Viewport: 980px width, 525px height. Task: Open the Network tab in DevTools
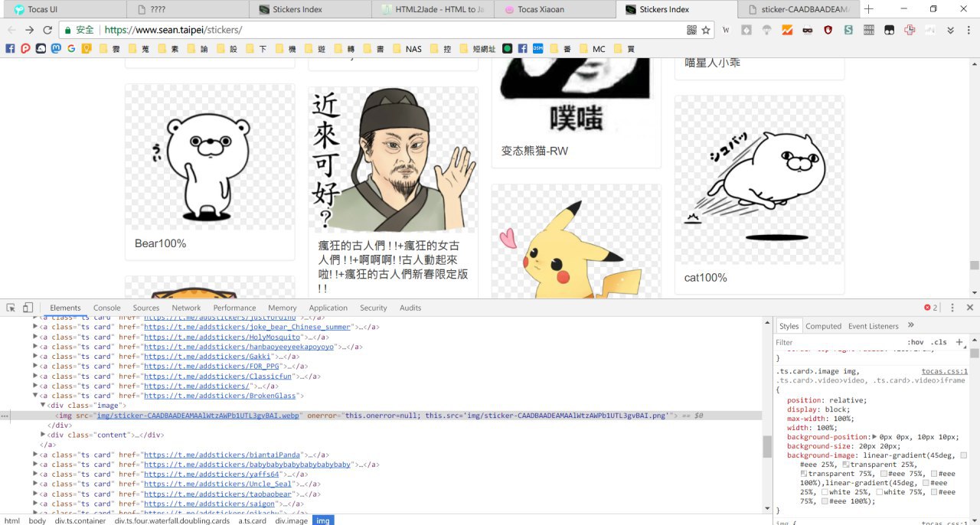point(186,308)
